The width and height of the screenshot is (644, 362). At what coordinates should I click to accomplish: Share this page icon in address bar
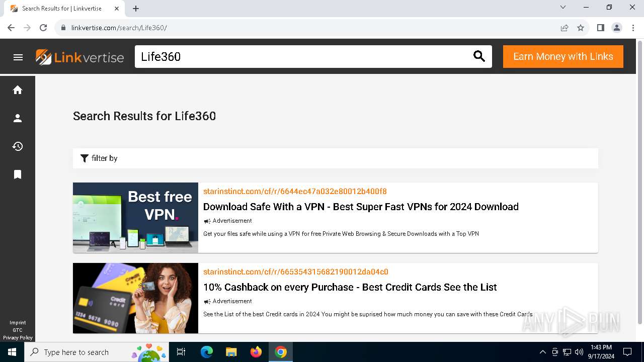[565, 28]
